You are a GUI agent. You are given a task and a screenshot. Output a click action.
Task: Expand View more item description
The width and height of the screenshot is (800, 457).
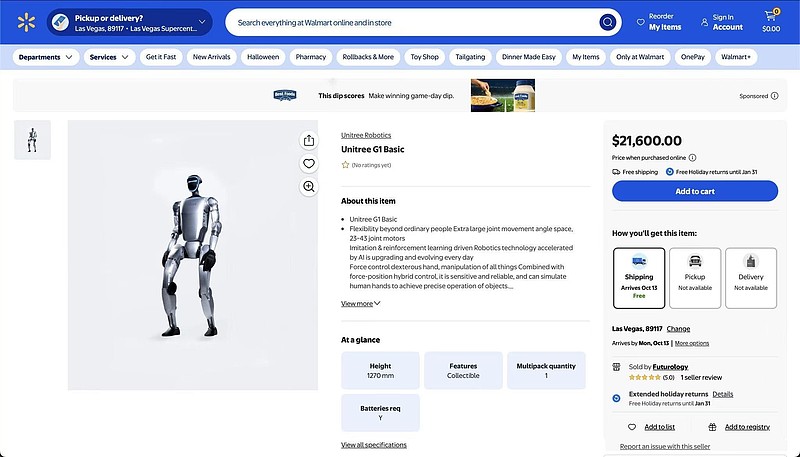360,303
